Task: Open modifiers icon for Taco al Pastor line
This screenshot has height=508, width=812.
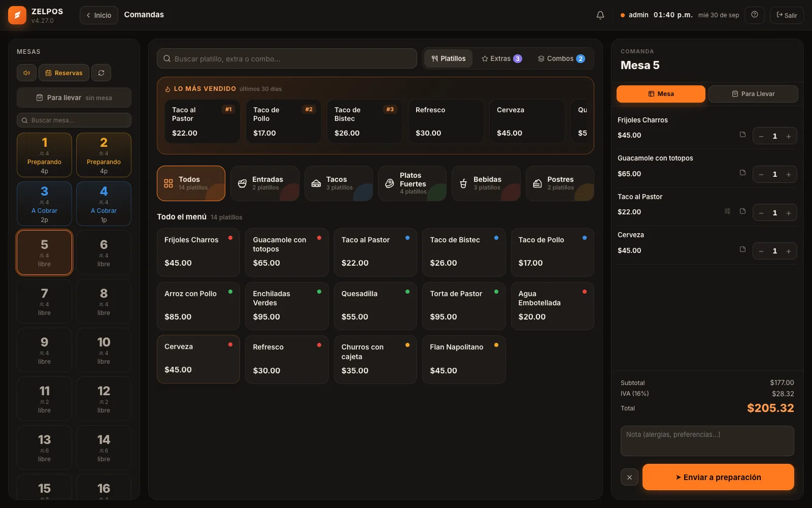Action: click(x=727, y=211)
